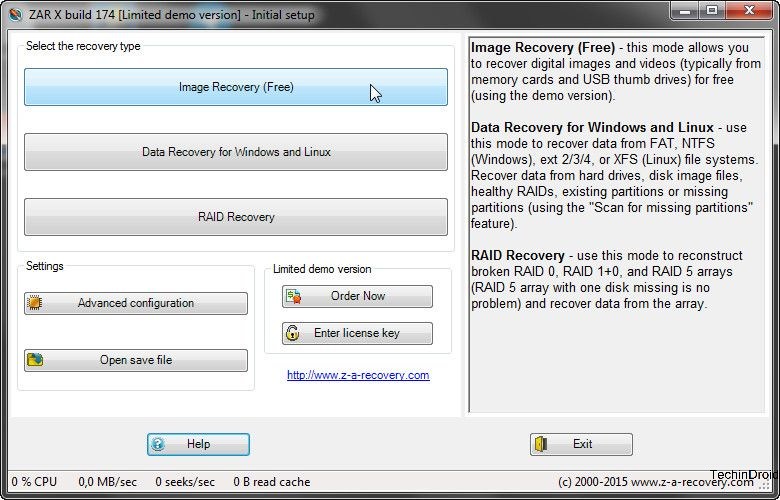Click the Open save file folder icon

coord(35,360)
